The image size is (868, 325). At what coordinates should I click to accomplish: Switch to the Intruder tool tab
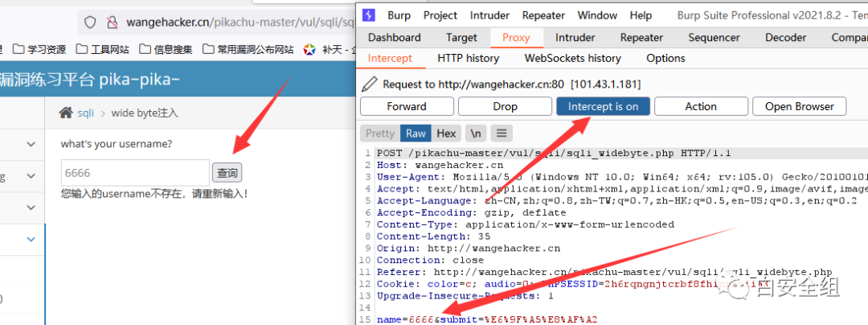coord(575,38)
